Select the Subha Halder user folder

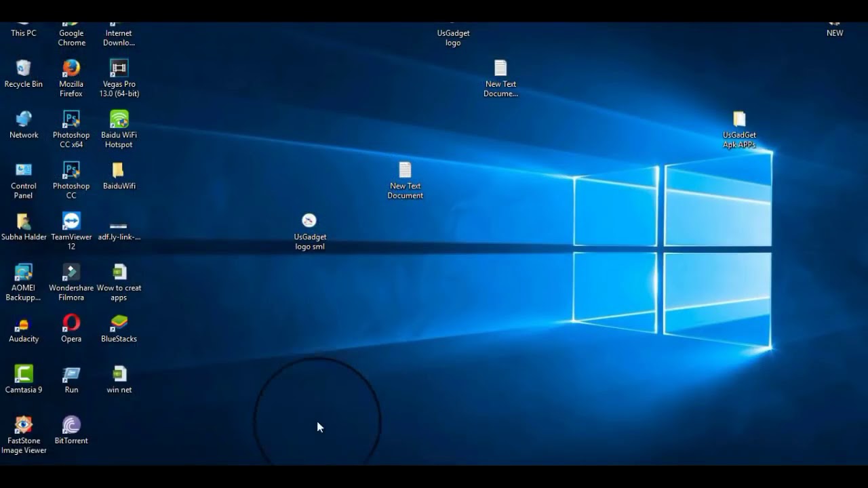pos(24,227)
